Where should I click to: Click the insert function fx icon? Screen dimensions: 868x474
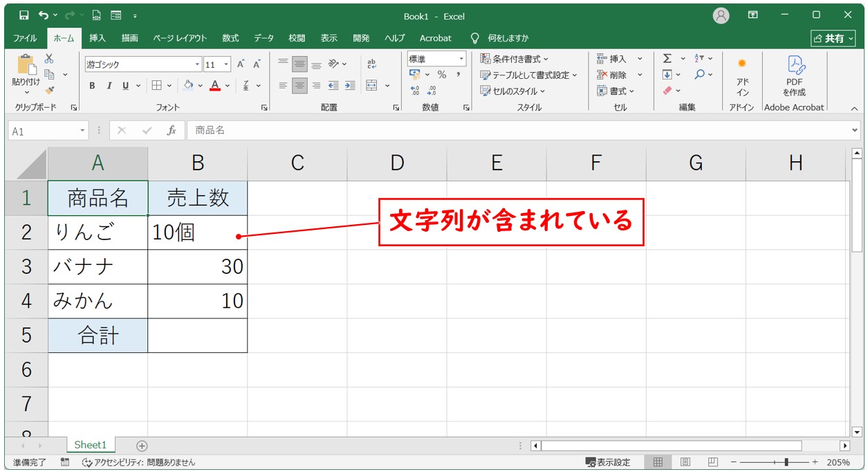coord(172,131)
